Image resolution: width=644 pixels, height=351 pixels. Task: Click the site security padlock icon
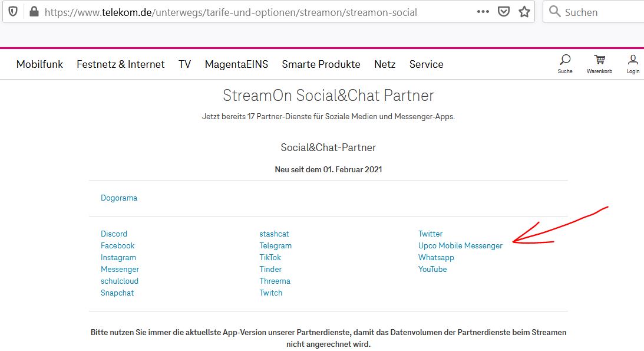tap(34, 12)
